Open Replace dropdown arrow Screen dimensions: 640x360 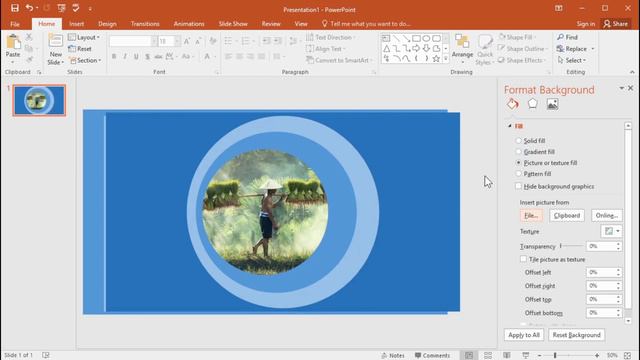[x=593, y=49]
